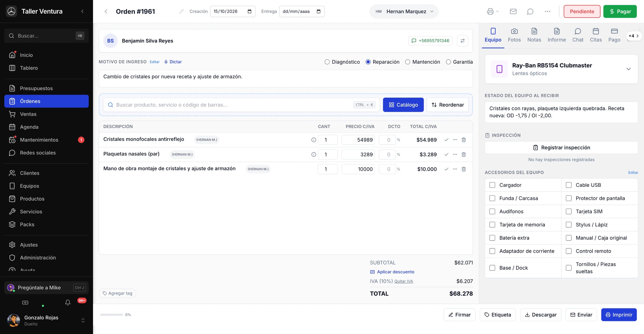
Task: Collapse the Taller Ventura sidebar
Action: coord(82,11)
